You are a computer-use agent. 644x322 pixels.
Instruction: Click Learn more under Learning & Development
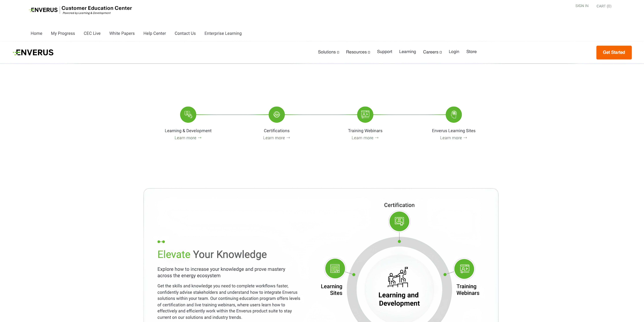pyautogui.click(x=188, y=138)
